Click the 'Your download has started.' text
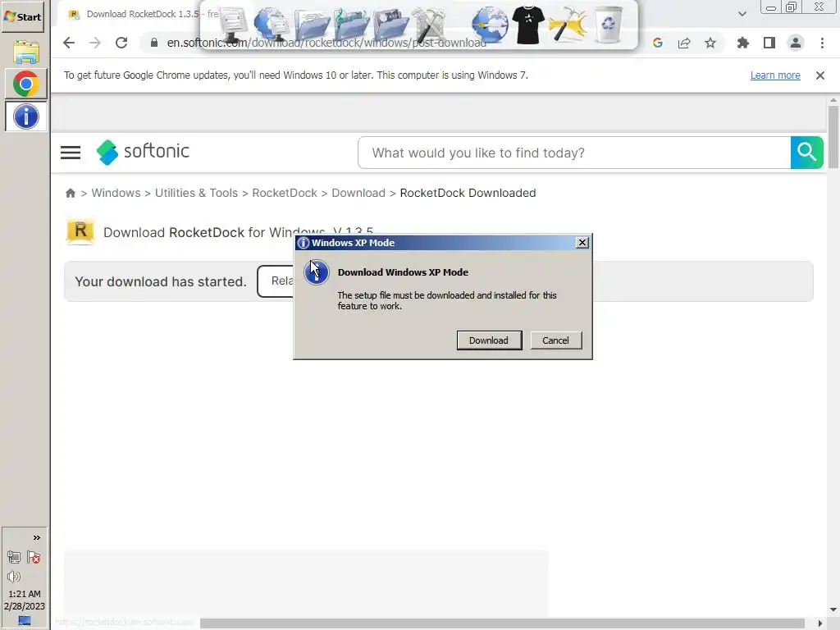 click(161, 282)
